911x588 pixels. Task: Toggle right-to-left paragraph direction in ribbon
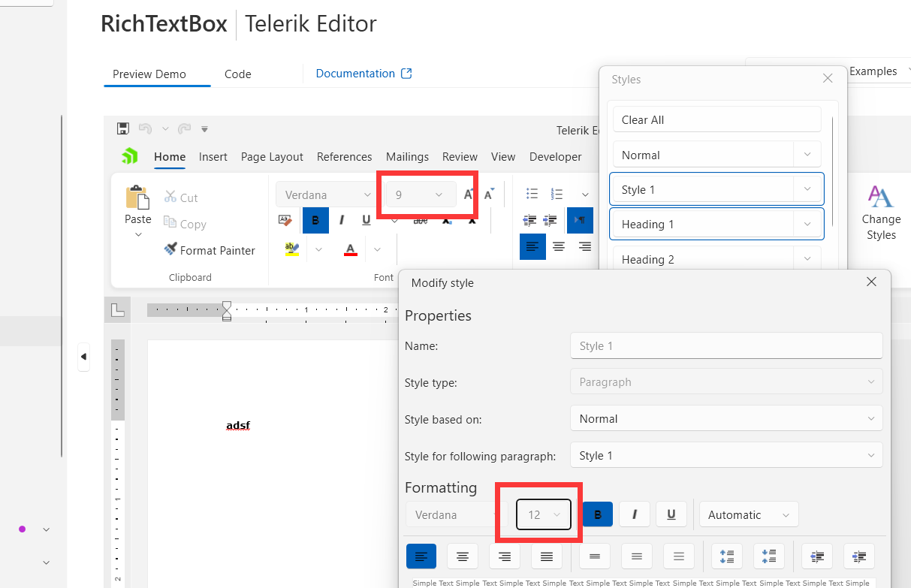coord(580,220)
